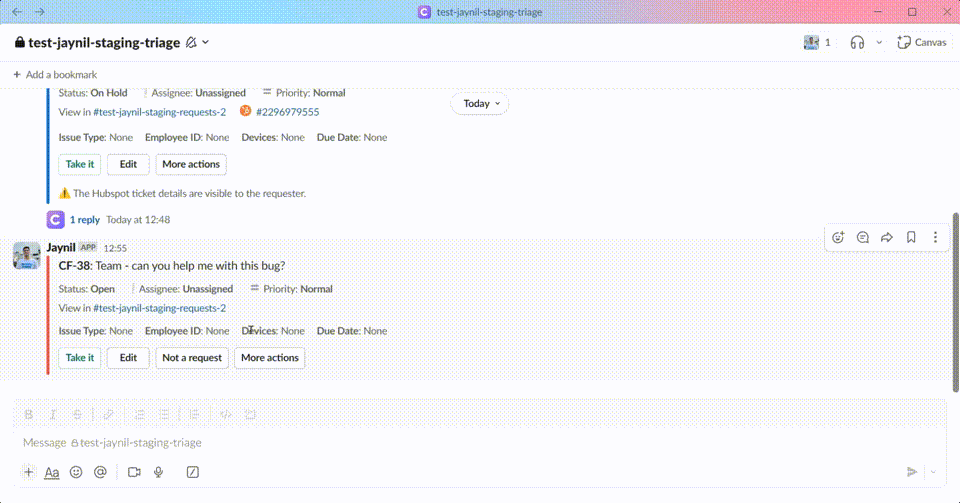Open more actions three-dot menu on message
The width and height of the screenshot is (960, 503).
coord(935,237)
